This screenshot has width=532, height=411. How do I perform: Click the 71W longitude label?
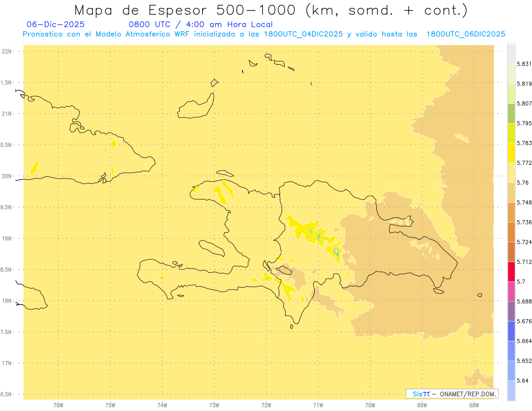click(x=318, y=405)
